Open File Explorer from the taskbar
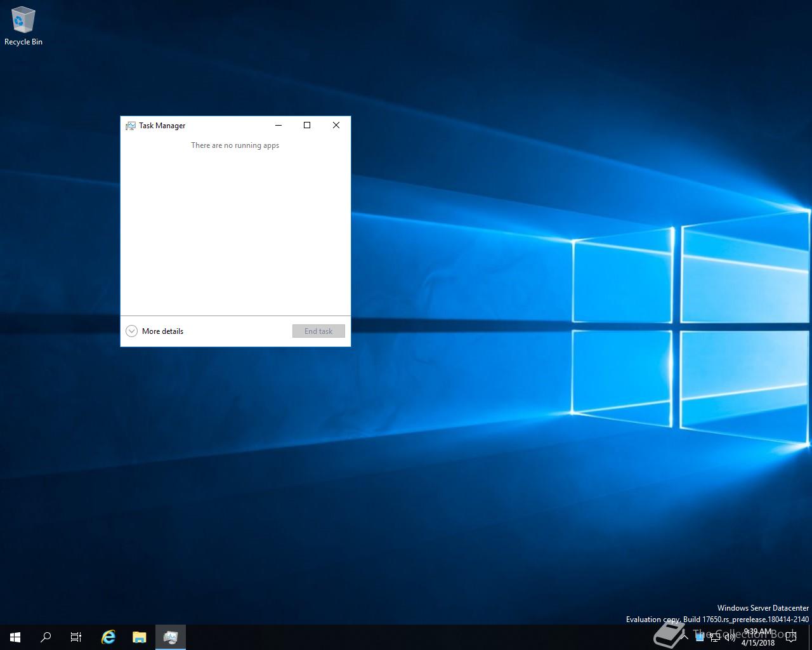Image resolution: width=812 pixels, height=650 pixels. click(x=140, y=637)
